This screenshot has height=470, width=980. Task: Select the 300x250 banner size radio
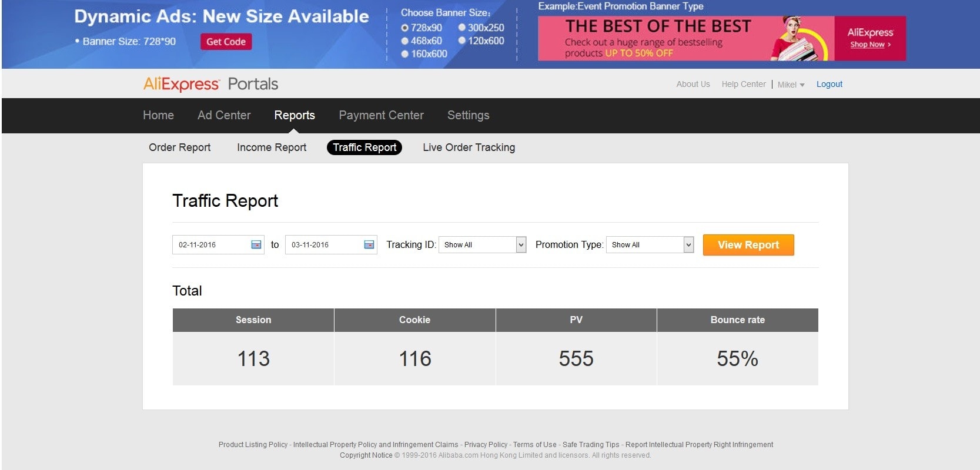click(x=461, y=28)
